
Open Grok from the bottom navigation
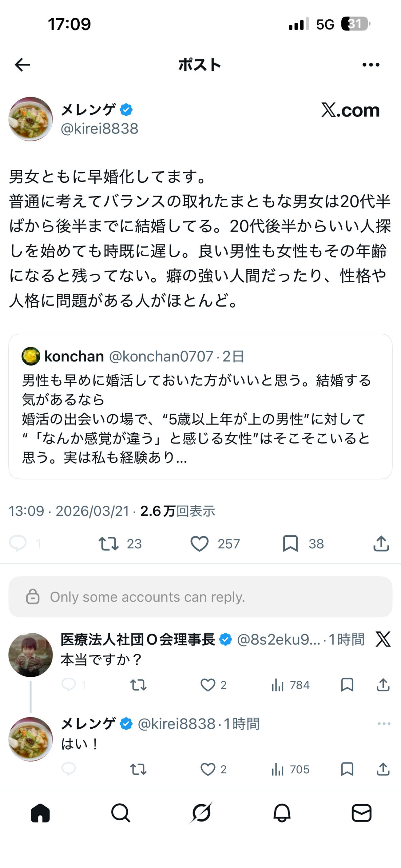click(x=201, y=813)
